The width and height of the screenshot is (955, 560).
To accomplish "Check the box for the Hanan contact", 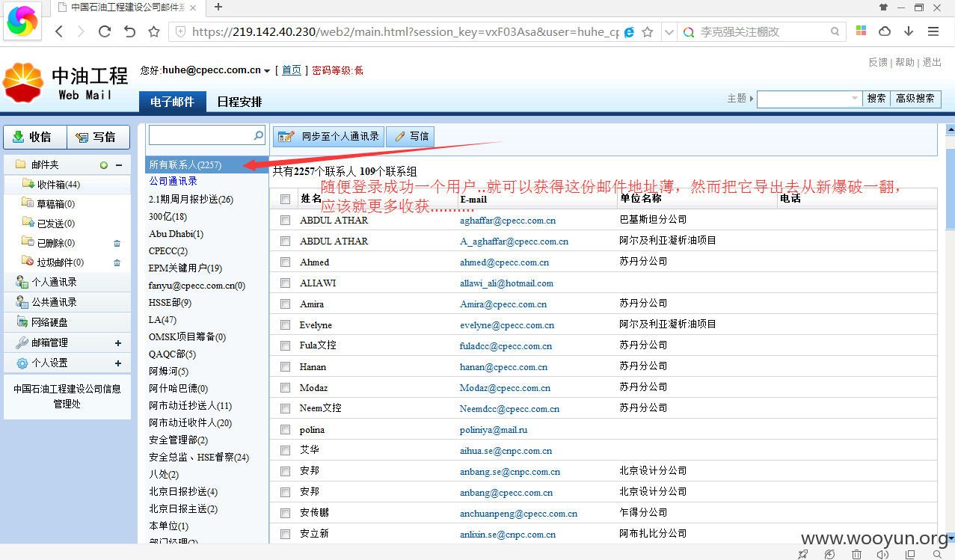I will tap(285, 366).
